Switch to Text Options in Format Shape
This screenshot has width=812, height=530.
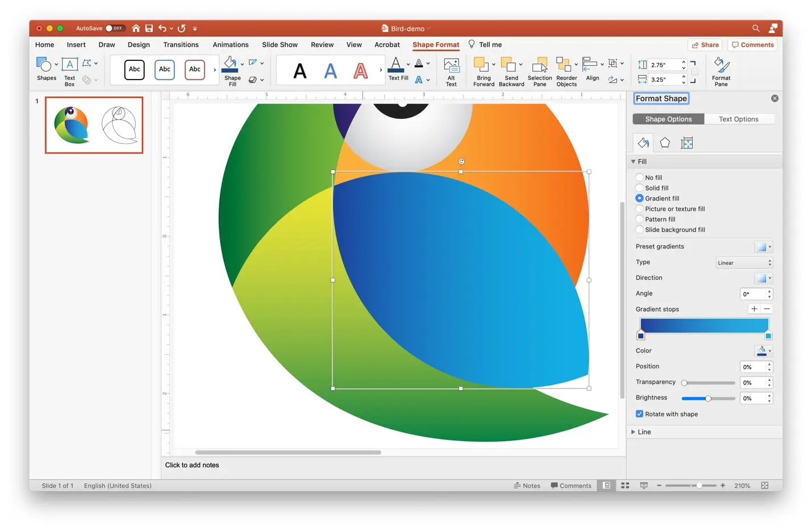739,119
